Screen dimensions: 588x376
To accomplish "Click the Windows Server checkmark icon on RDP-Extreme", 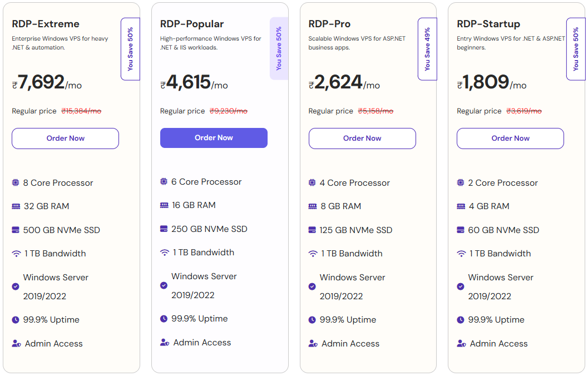I will tap(15, 286).
